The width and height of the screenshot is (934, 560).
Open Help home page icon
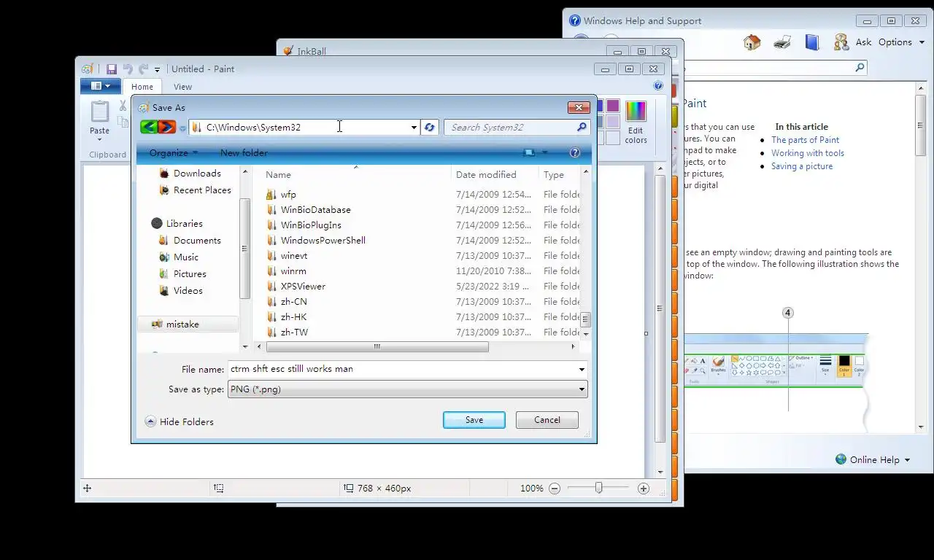tap(752, 42)
